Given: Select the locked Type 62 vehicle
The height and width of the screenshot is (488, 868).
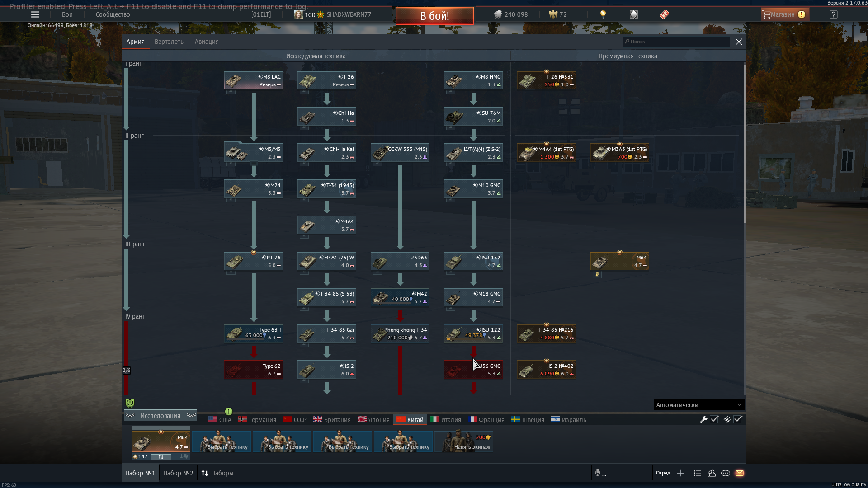Looking at the screenshot, I should point(254,370).
